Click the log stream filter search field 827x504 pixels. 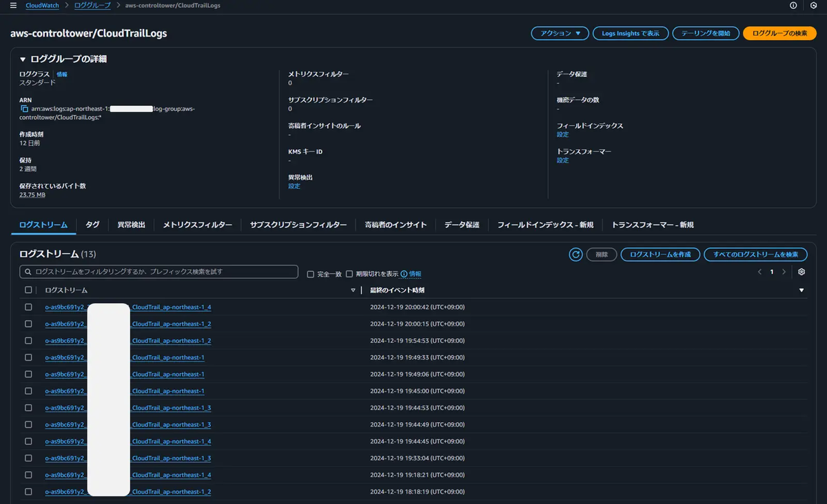159,272
